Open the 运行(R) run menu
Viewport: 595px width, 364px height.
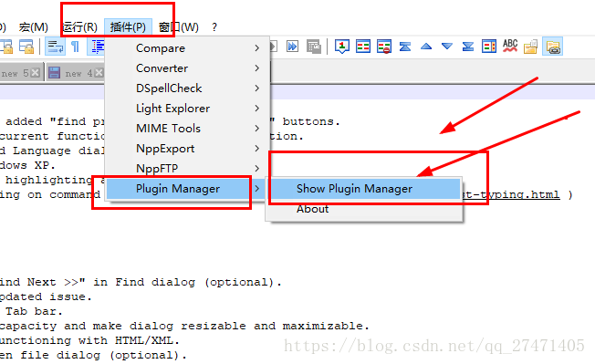pos(79,27)
